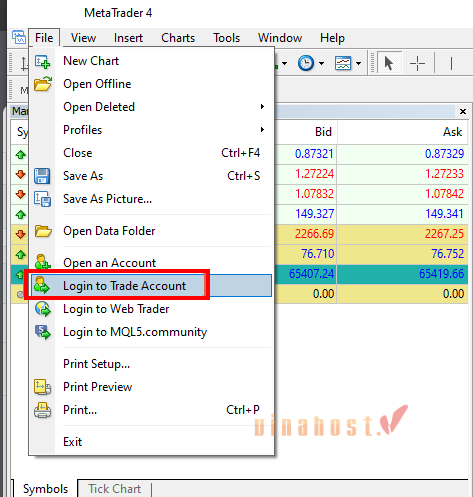
Task: Open the Insert menu
Action: click(128, 38)
